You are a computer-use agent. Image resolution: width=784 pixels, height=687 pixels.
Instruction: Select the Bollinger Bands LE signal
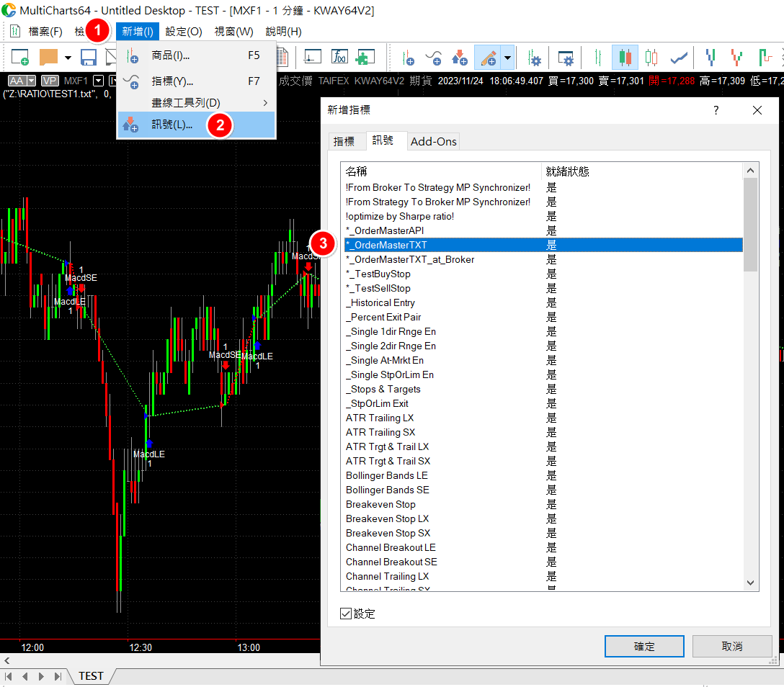click(x=543, y=475)
